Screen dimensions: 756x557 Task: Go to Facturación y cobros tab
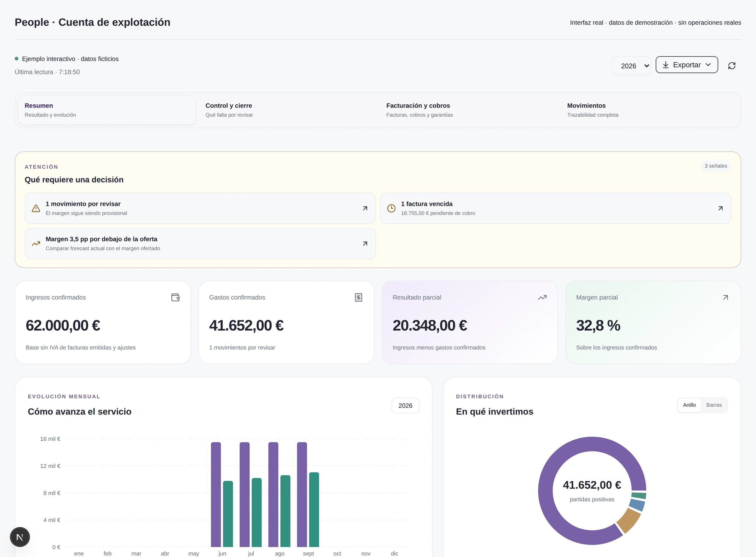click(468, 110)
